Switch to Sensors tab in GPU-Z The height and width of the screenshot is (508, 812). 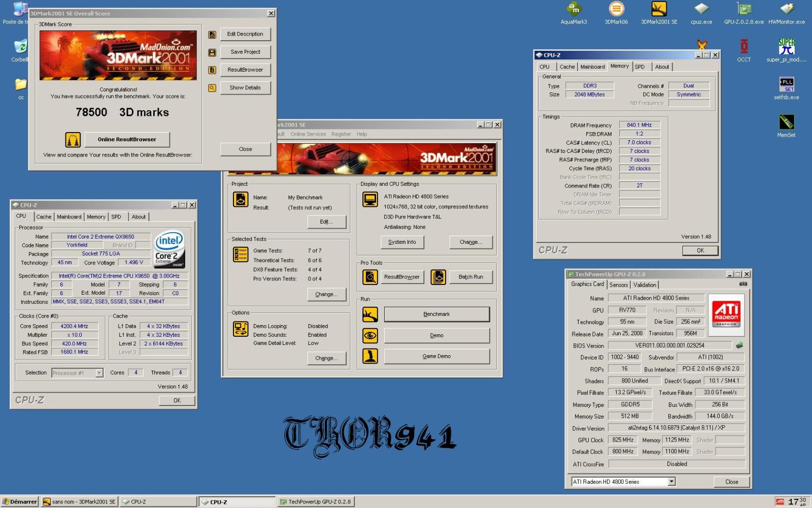pos(619,285)
